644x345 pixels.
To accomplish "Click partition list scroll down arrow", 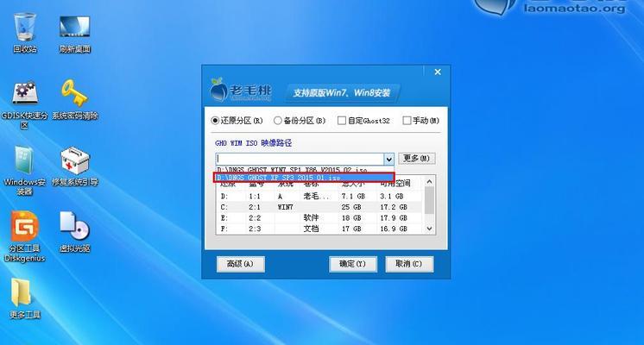I will point(429,229).
